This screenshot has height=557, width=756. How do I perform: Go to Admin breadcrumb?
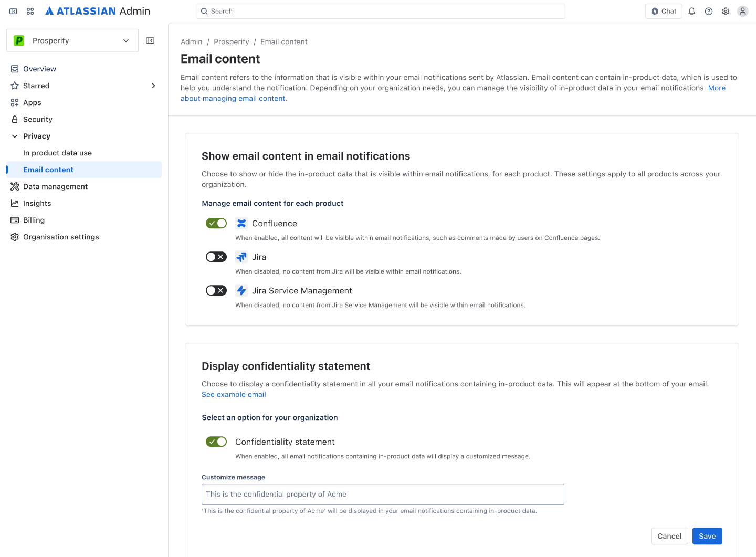(191, 41)
